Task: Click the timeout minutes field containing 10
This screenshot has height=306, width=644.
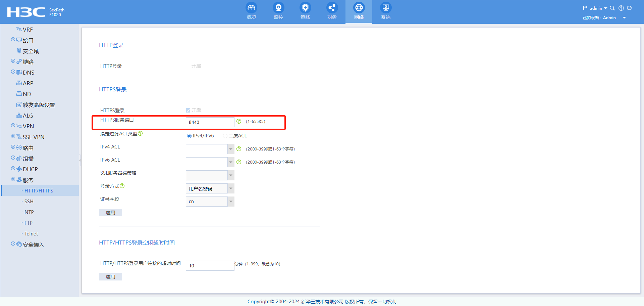Action: pos(210,266)
